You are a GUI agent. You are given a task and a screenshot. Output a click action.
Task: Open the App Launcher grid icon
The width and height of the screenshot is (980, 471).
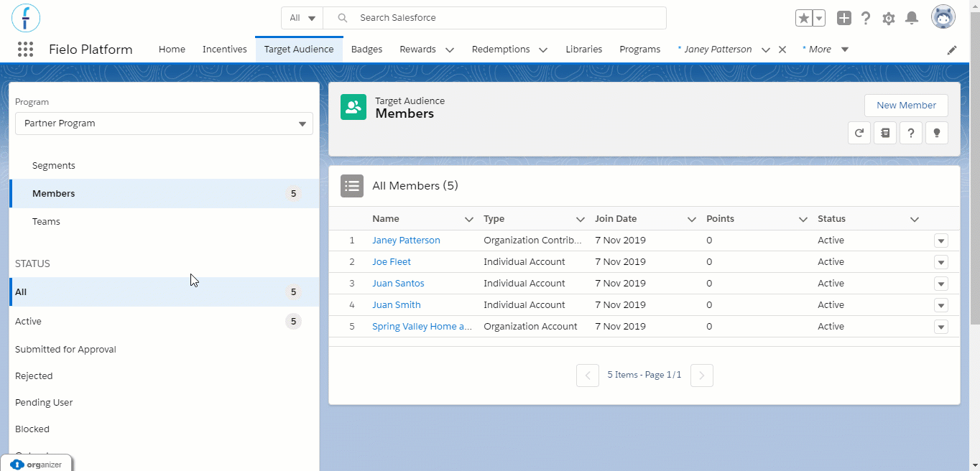25,50
